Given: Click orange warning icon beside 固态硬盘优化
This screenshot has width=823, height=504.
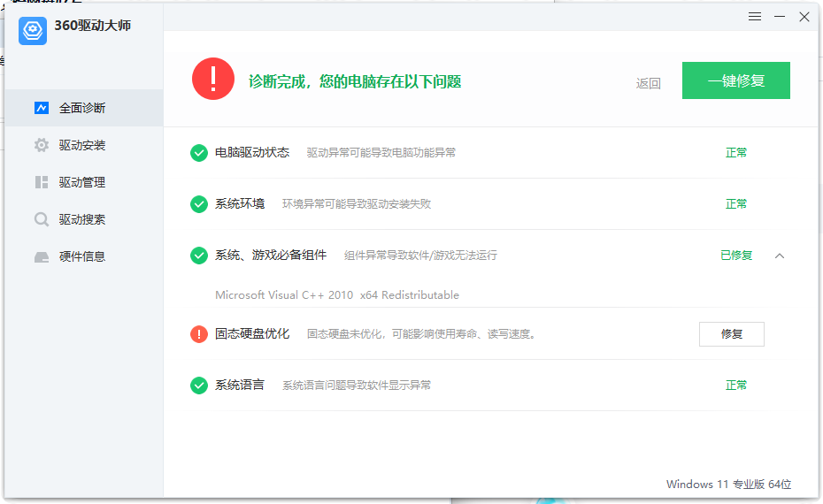Looking at the screenshot, I should [199, 334].
